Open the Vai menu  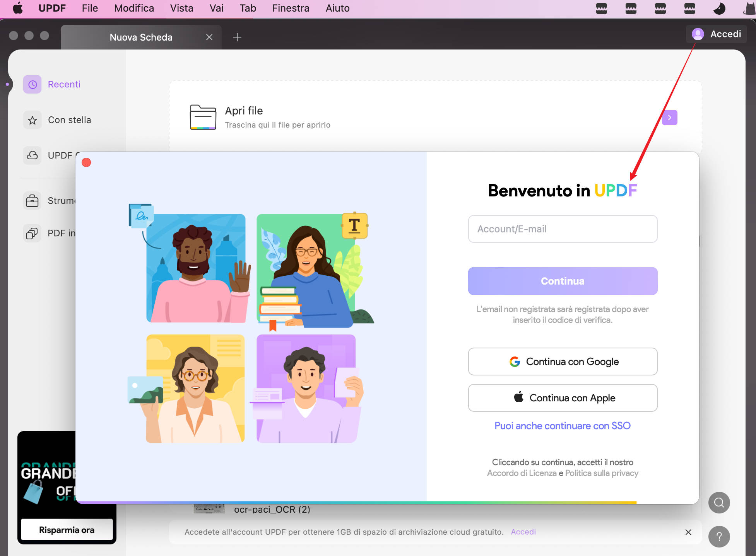tap(217, 8)
